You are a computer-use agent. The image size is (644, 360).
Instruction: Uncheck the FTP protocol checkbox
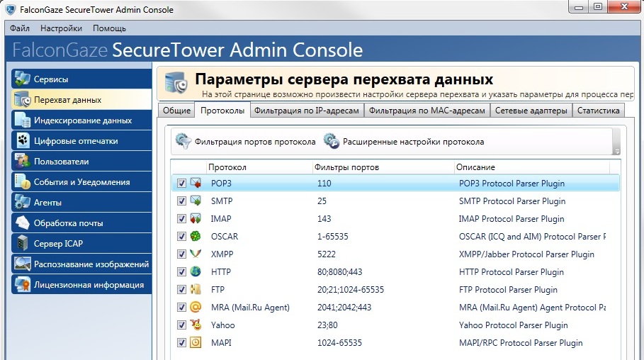click(x=181, y=289)
